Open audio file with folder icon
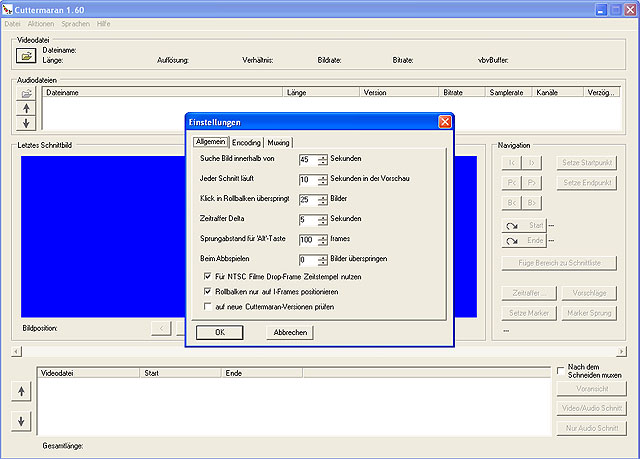Image resolution: width=640 pixels, height=459 pixels. [26, 94]
